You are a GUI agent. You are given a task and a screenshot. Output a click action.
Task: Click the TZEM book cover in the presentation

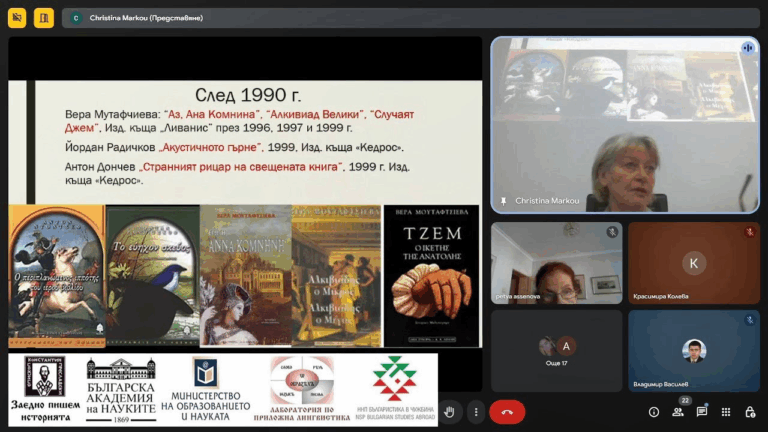[x=431, y=275]
